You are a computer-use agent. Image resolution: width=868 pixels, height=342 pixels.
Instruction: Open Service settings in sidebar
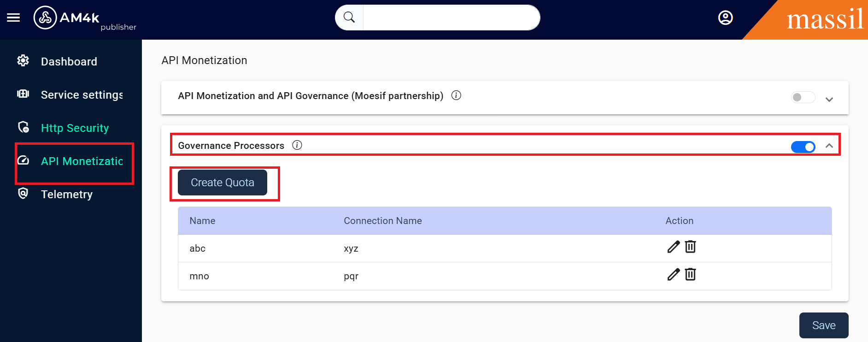tap(82, 94)
